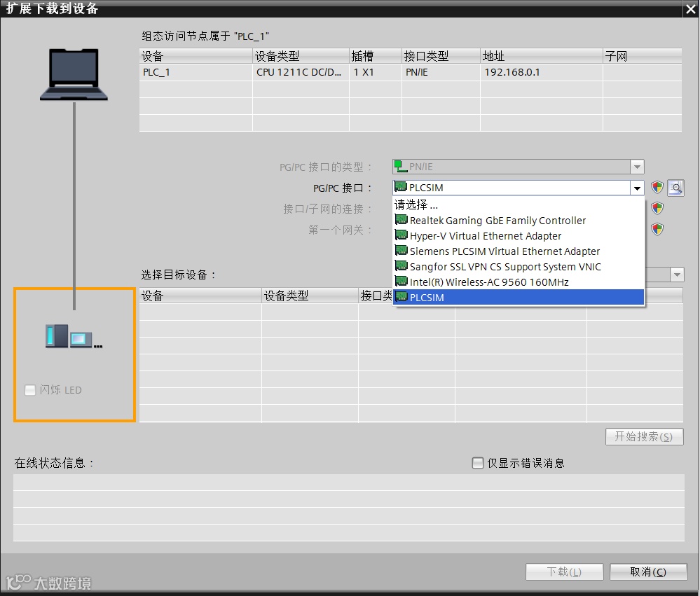Screen dimensions: 700x596
Task: Click the target device PLC icon
Action: point(74,336)
